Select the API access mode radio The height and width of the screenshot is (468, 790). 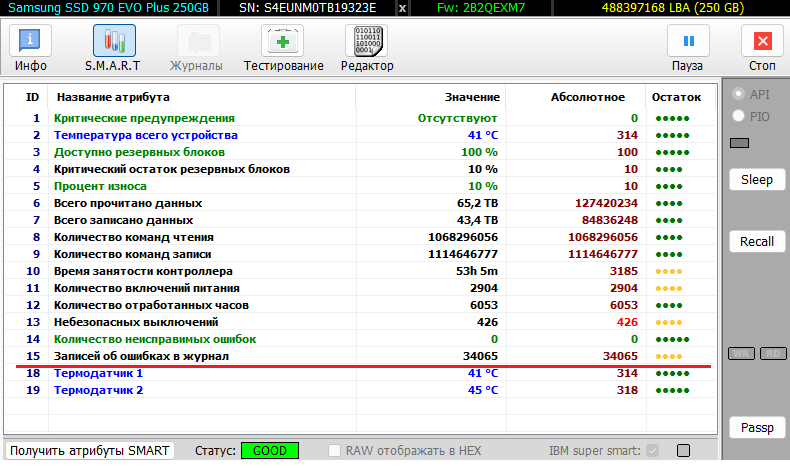point(739,94)
